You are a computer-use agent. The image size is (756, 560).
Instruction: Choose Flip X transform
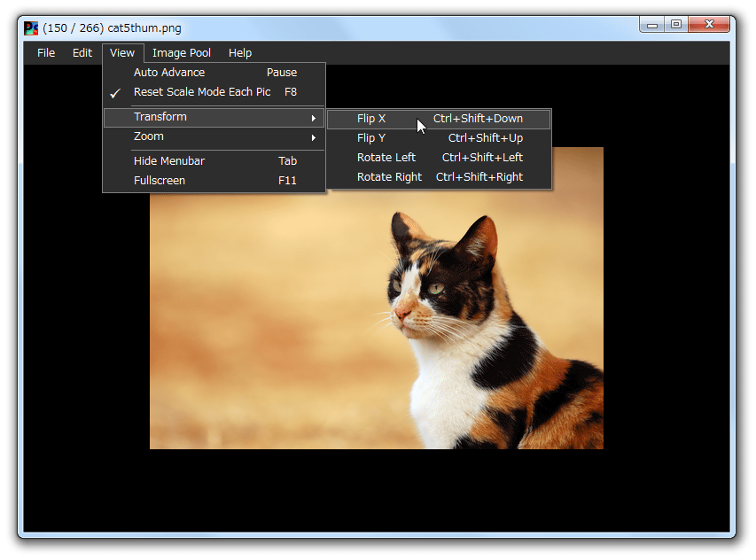pyautogui.click(x=439, y=119)
